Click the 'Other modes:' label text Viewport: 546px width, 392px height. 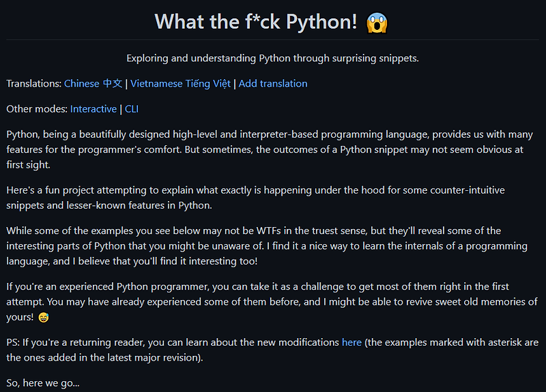[37, 109]
